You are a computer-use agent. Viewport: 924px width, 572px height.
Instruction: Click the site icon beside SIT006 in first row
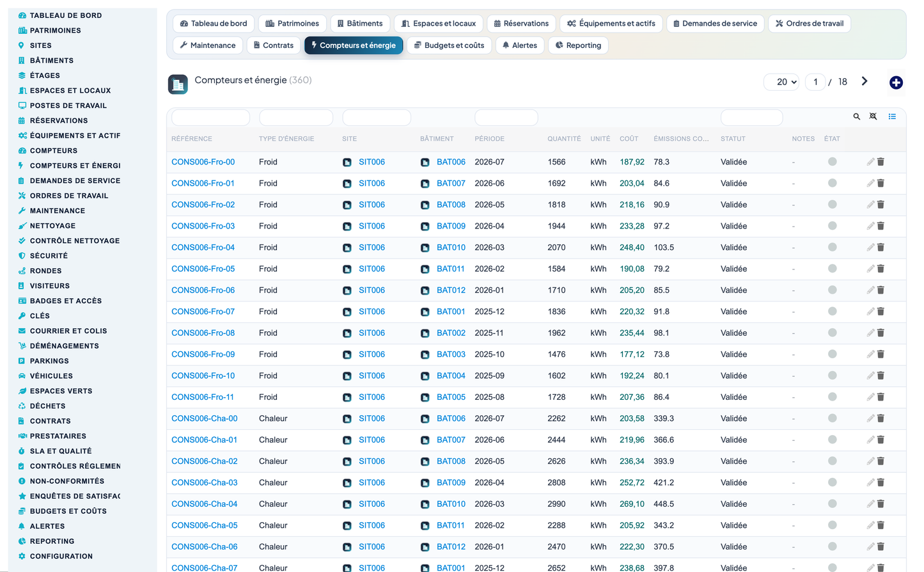coord(347,163)
